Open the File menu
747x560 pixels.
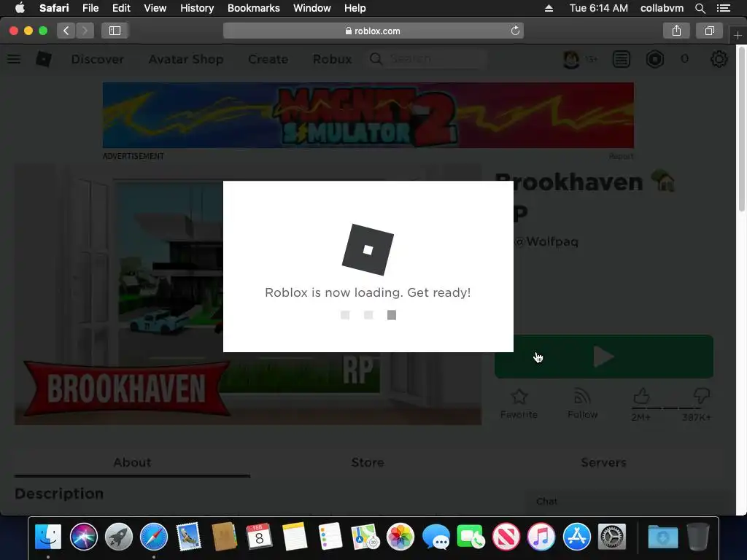point(90,8)
